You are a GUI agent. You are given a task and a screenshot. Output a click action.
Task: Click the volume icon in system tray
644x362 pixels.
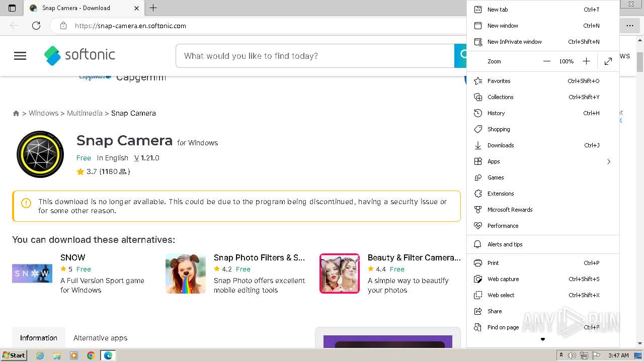(x=572, y=355)
